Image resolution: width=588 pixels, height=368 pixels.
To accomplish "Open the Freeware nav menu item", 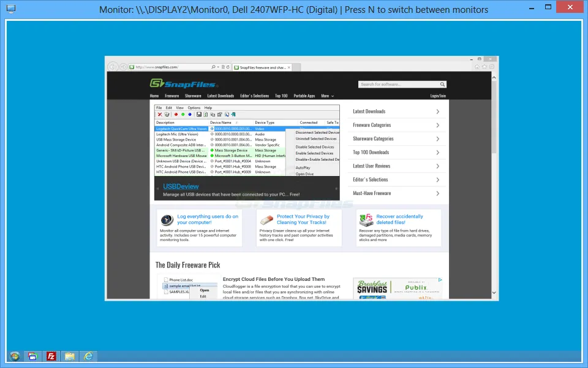I will tap(171, 96).
